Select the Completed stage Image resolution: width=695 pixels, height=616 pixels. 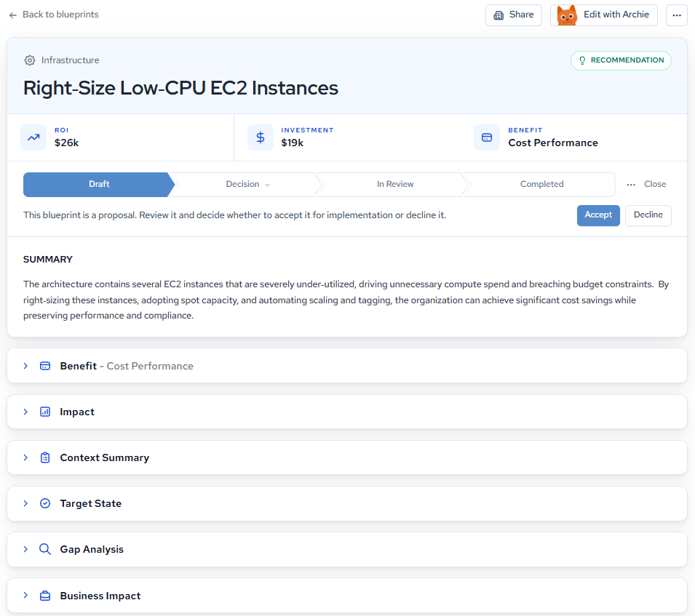pos(541,184)
